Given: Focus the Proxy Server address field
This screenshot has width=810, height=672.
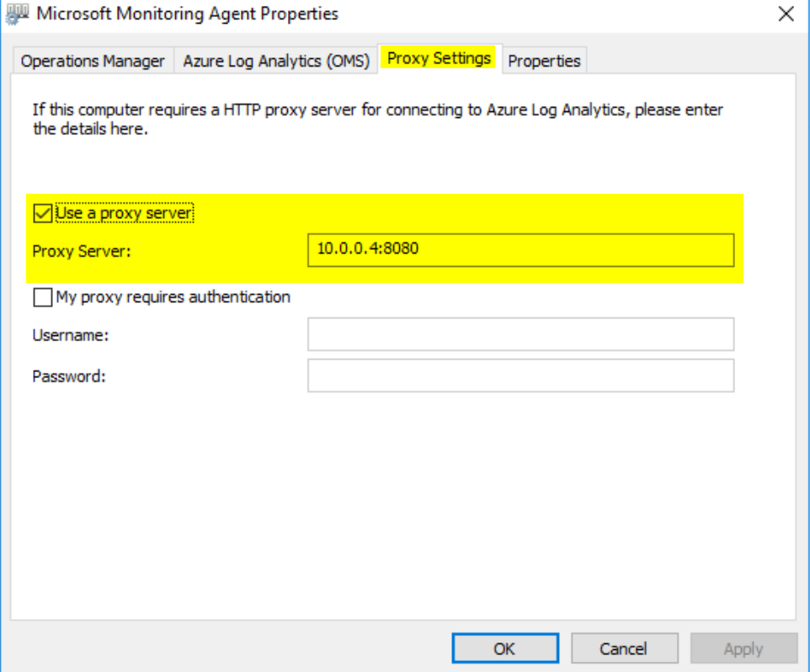Looking at the screenshot, I should pos(520,250).
